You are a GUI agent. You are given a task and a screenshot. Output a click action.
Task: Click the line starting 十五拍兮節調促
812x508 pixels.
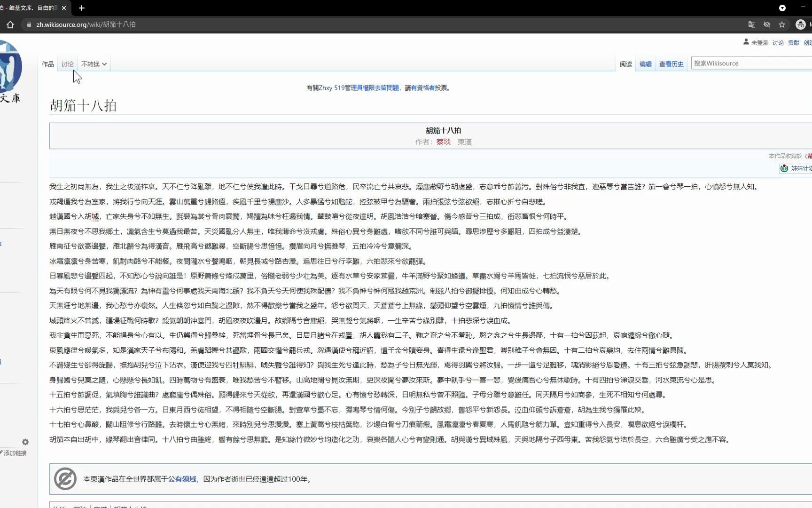(x=359, y=395)
